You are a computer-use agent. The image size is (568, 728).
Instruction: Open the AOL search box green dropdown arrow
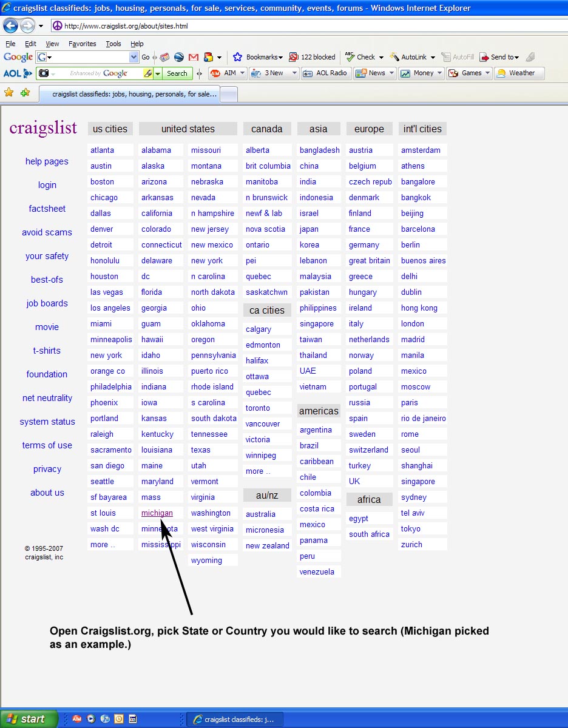158,73
